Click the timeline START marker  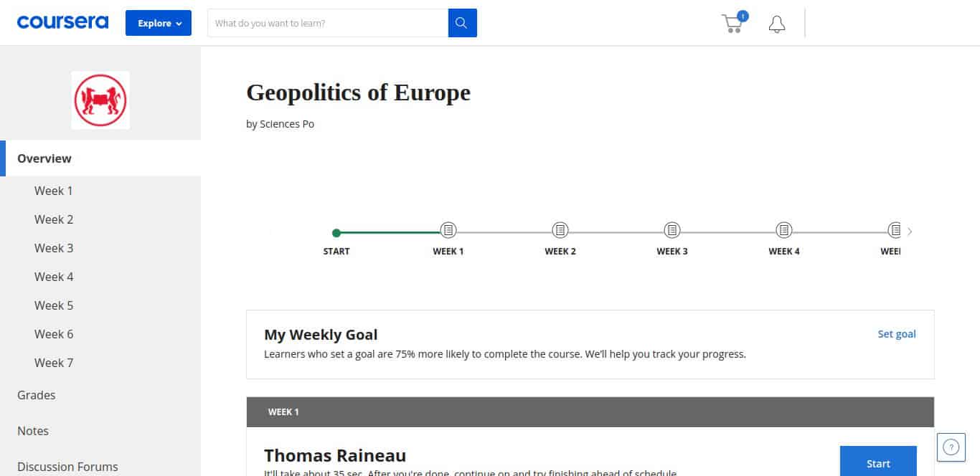point(336,232)
